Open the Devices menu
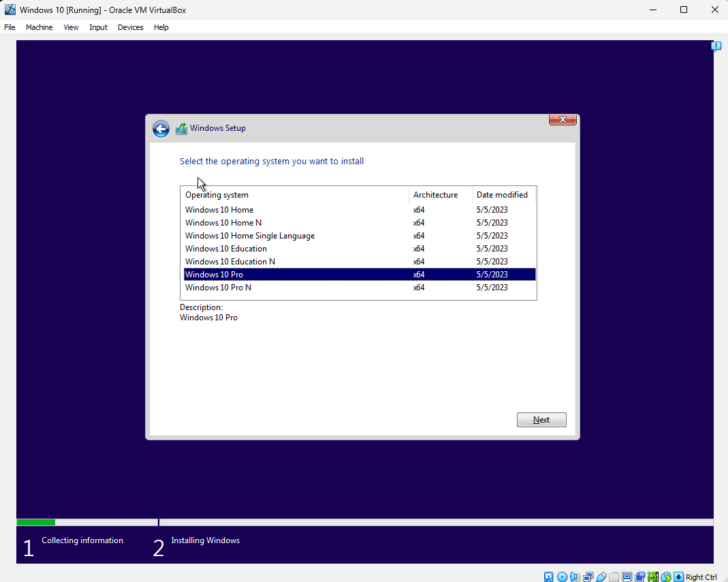The width and height of the screenshot is (728, 582). point(131,27)
